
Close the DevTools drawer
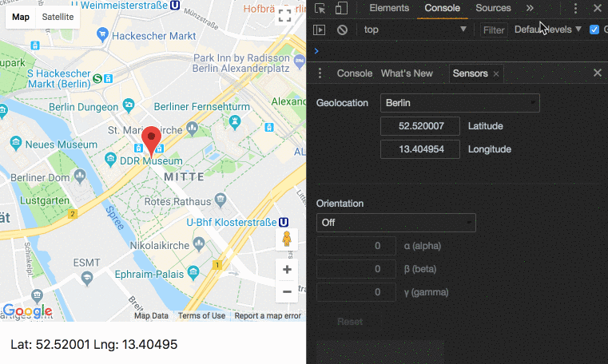pyautogui.click(x=598, y=73)
